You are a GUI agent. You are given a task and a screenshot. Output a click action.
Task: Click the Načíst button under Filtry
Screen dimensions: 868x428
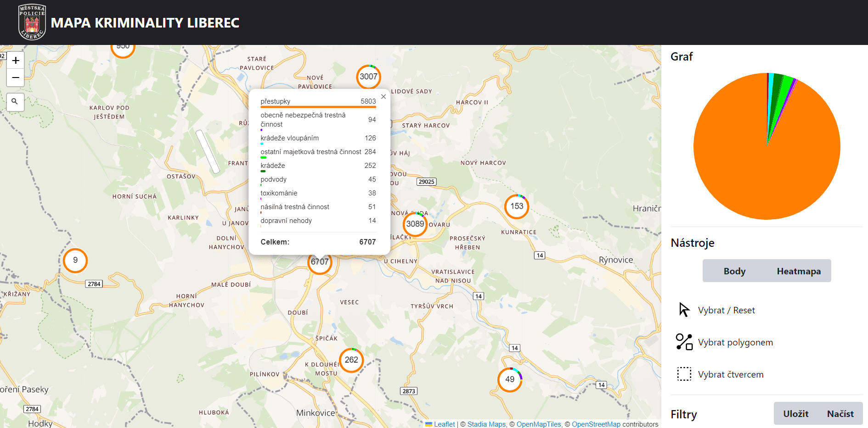pyautogui.click(x=841, y=413)
